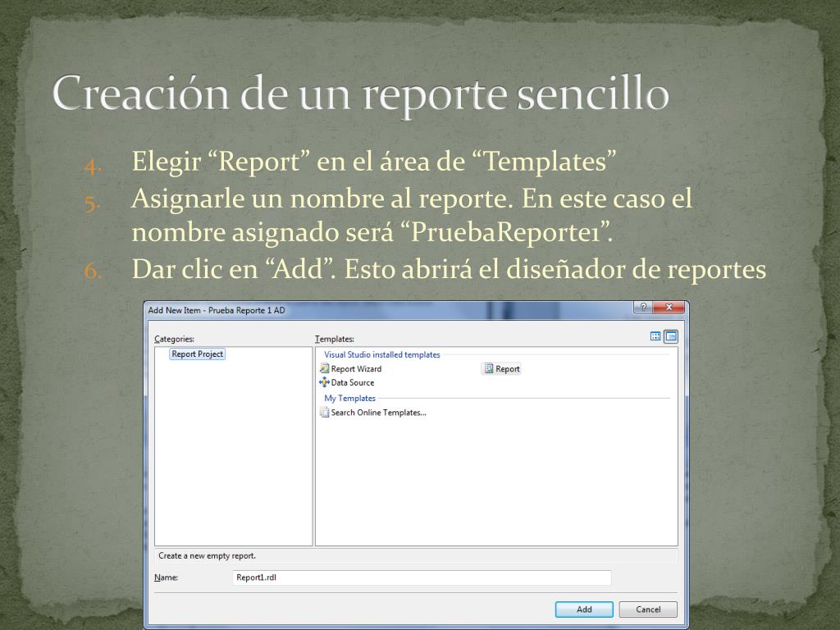Image resolution: width=840 pixels, height=630 pixels.
Task: Open Search Online Templates
Action: tap(373, 413)
